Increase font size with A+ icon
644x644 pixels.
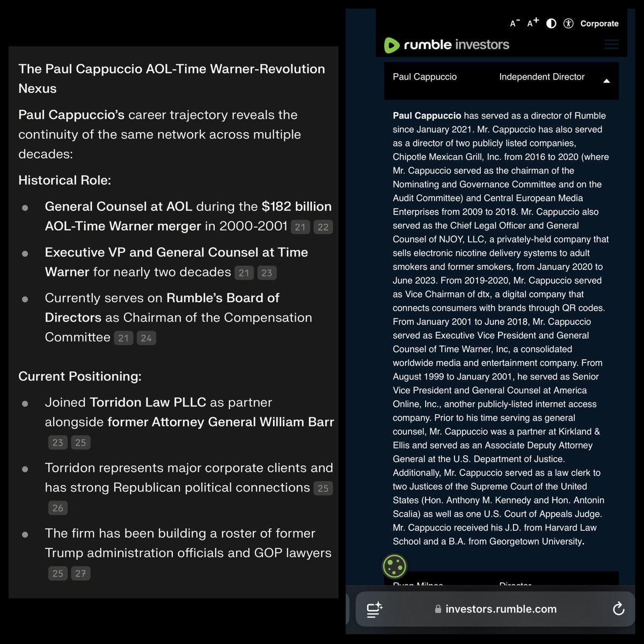532,23
